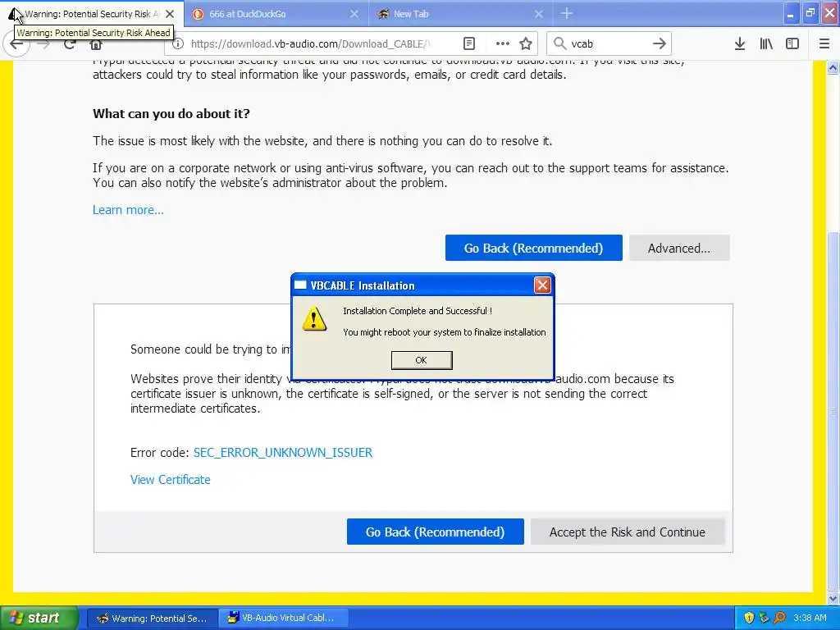Screen dimensions: 840x630
Task: Click the 'What can you do about it?' heading
Action: point(171,113)
